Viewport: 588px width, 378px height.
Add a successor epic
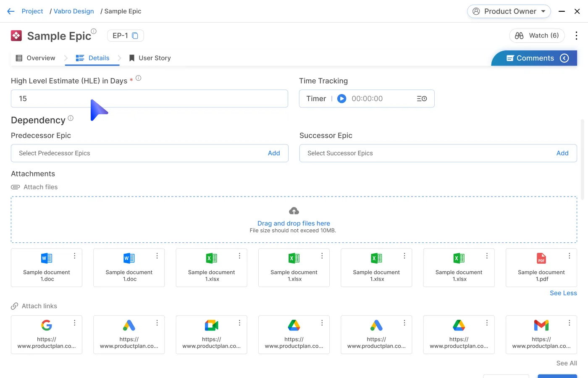(562, 153)
